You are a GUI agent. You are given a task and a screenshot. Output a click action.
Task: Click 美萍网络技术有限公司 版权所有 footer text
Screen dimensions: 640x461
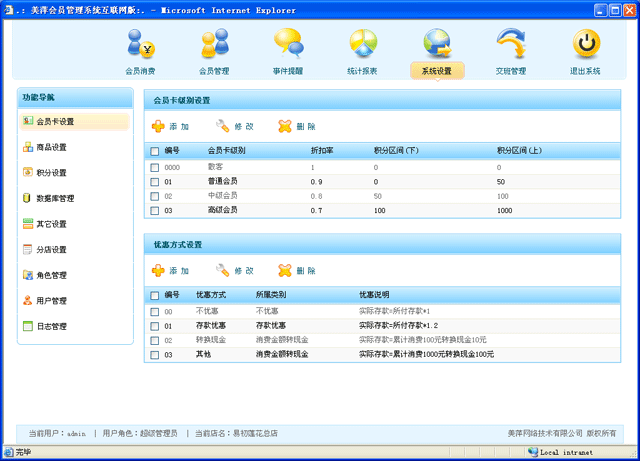tap(562, 433)
